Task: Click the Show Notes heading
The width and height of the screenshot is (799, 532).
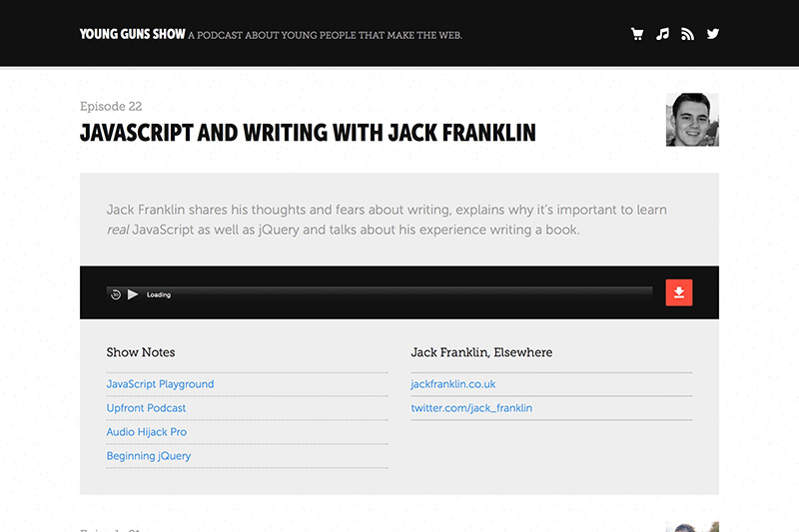Action: tap(141, 352)
